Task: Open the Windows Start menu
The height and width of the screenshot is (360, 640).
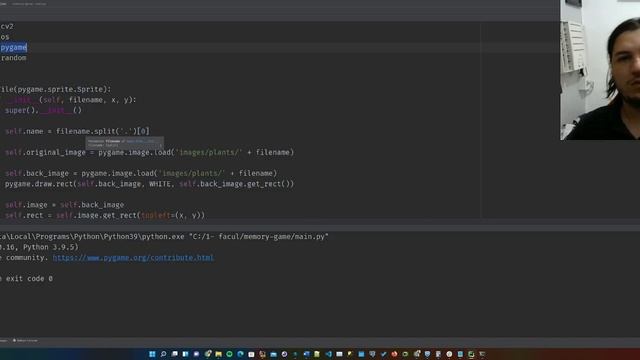Action: tap(152, 354)
